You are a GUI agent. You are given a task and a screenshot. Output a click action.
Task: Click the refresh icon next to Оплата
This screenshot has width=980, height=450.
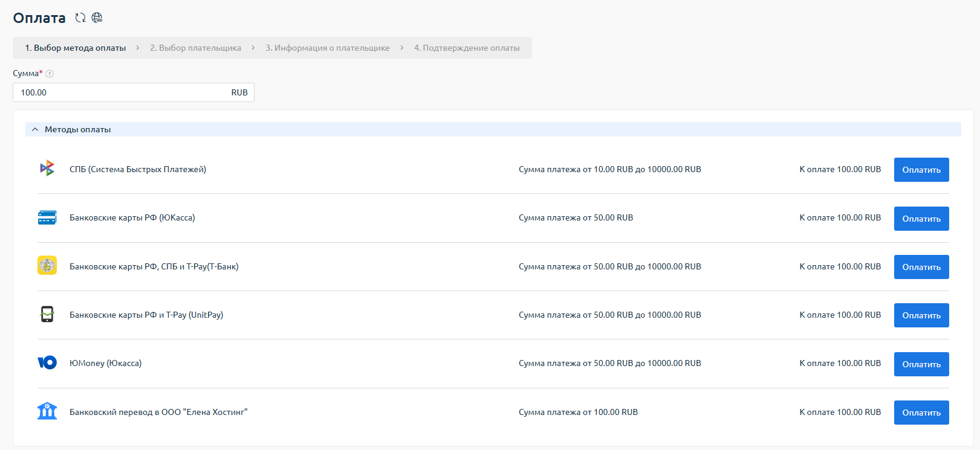click(x=80, y=18)
